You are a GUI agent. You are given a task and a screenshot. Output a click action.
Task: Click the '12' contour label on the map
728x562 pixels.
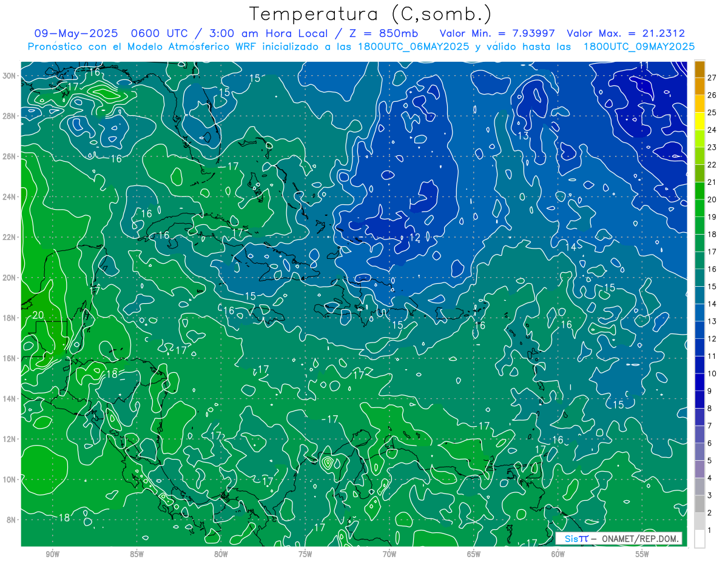click(x=415, y=238)
